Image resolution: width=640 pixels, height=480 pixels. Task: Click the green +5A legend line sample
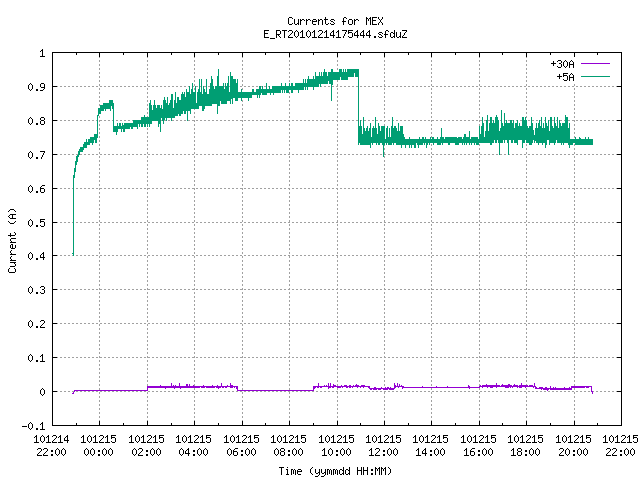pos(595,76)
